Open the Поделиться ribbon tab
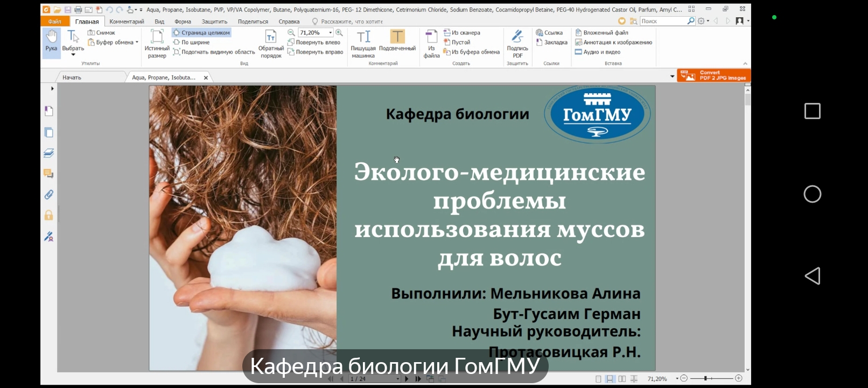 [253, 22]
